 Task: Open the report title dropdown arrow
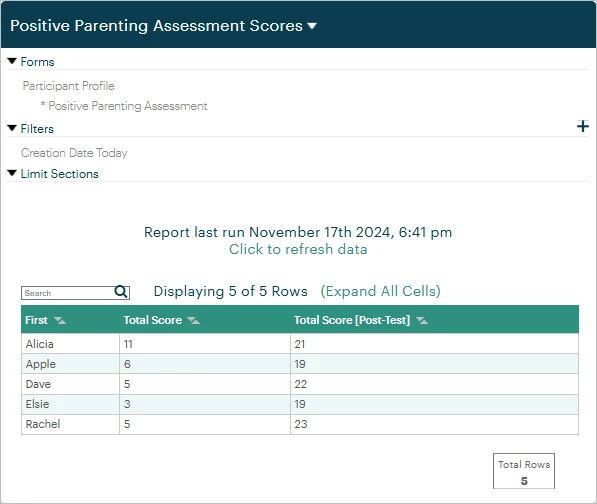click(x=312, y=26)
